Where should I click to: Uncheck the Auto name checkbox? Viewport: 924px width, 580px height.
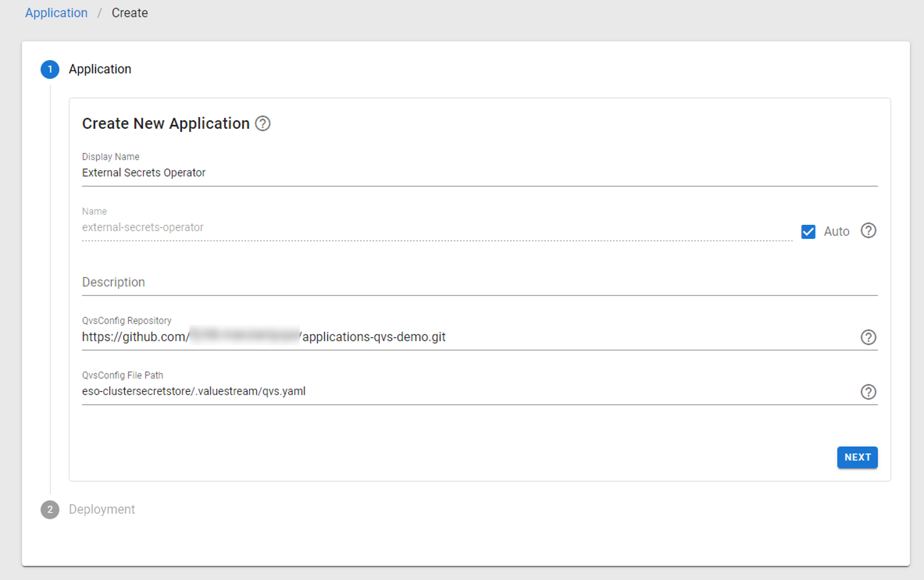pos(808,231)
